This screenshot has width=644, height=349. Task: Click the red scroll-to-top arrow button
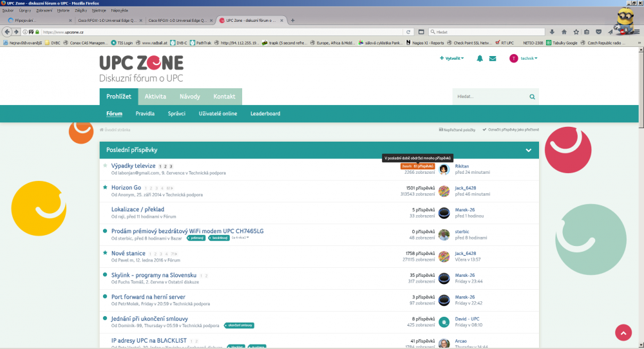[x=623, y=332]
